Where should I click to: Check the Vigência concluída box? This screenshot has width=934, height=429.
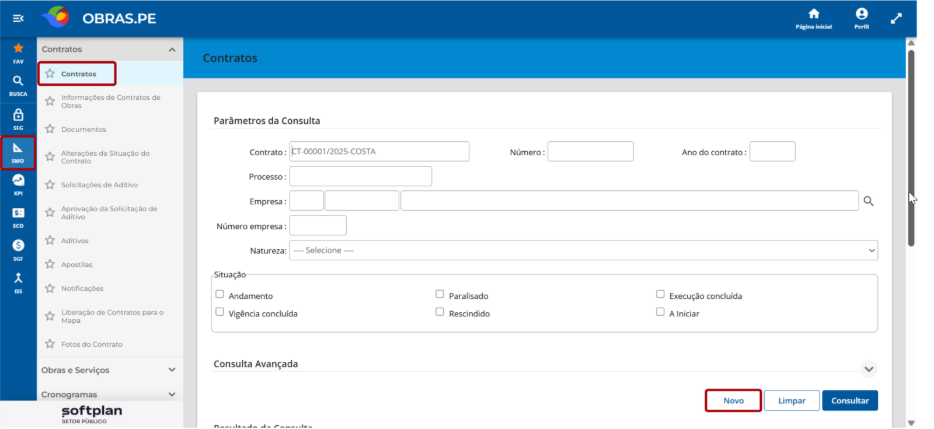coord(220,312)
